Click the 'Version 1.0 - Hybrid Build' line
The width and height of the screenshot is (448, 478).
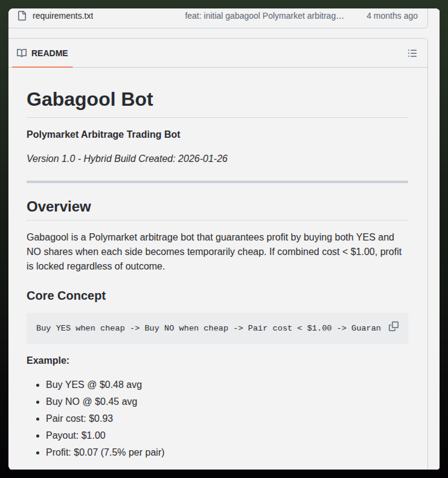(127, 159)
